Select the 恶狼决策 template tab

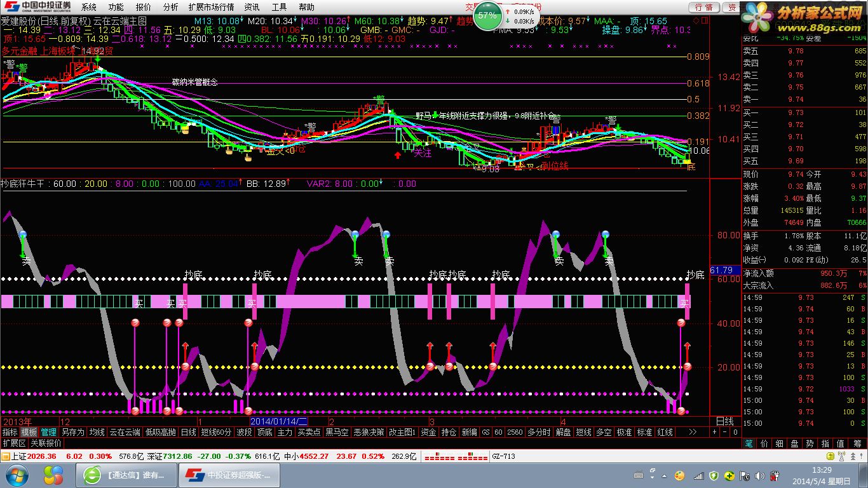(369, 432)
